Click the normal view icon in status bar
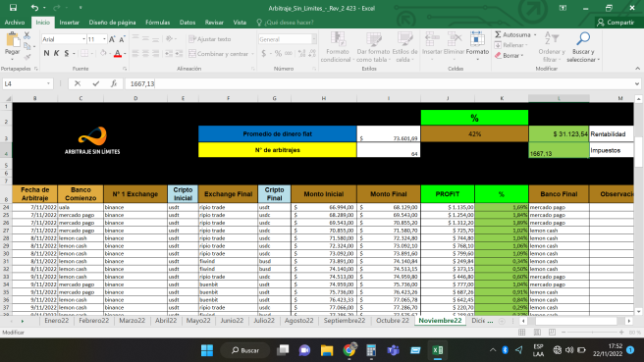Image resolution: width=644 pixels, height=362 pixels. pyautogui.click(x=521, y=332)
